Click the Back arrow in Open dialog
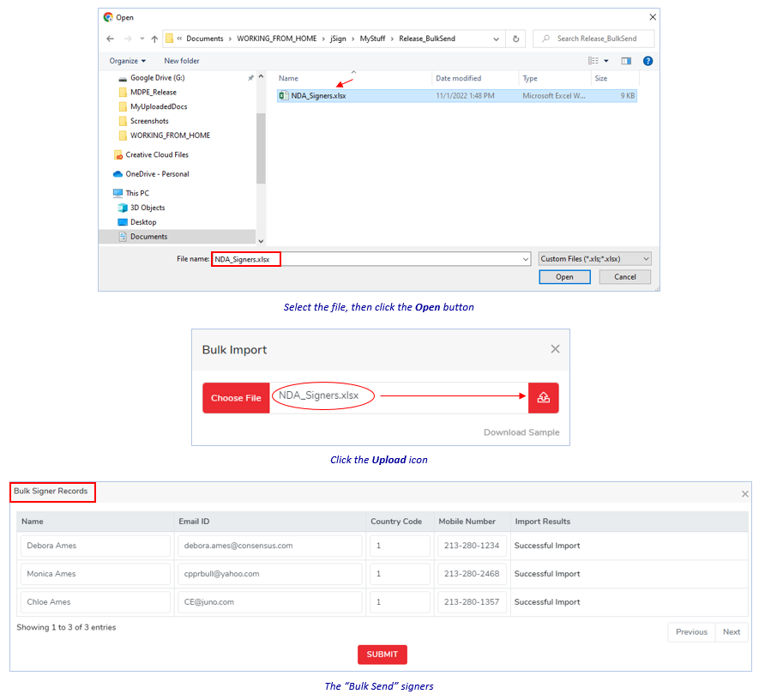 tap(111, 39)
